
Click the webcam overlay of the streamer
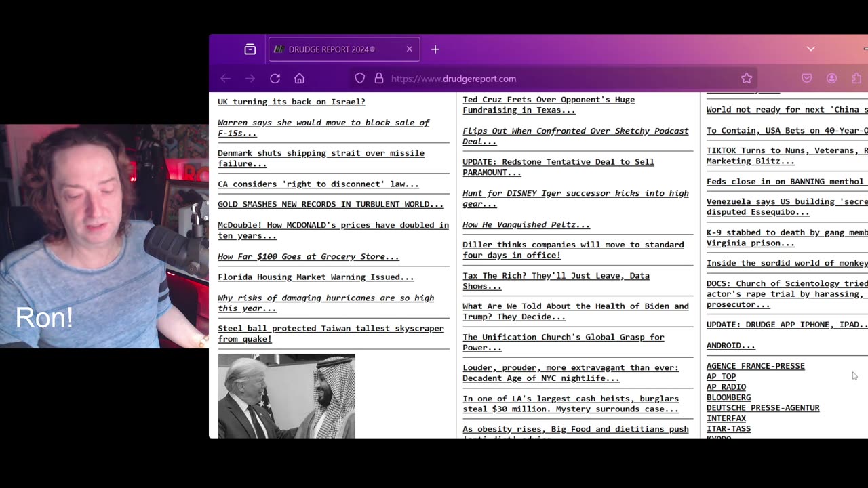point(104,236)
